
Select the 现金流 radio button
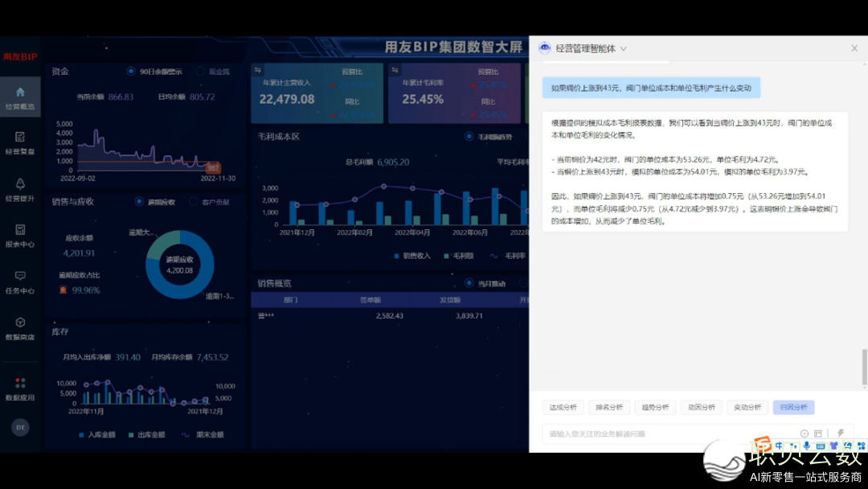(200, 72)
